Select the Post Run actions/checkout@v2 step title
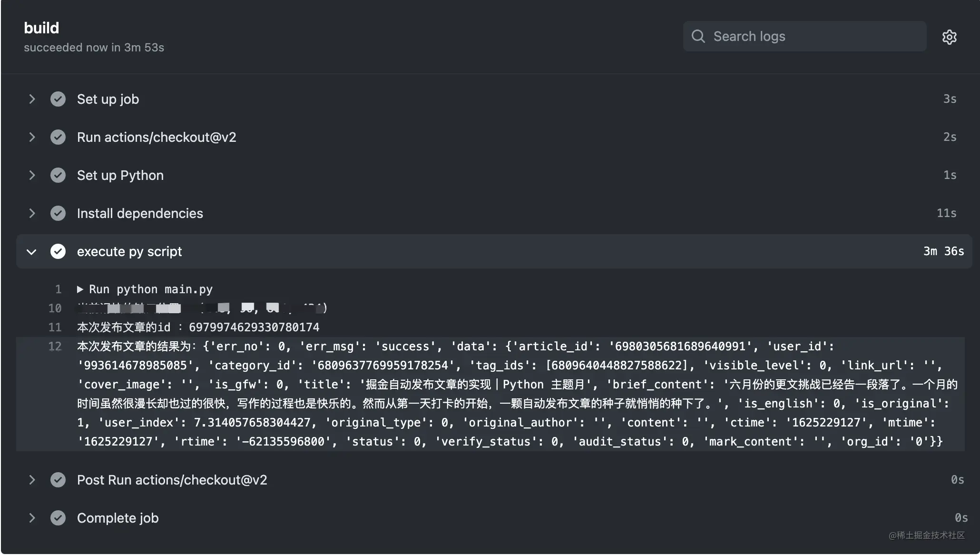980x555 pixels. tap(172, 480)
